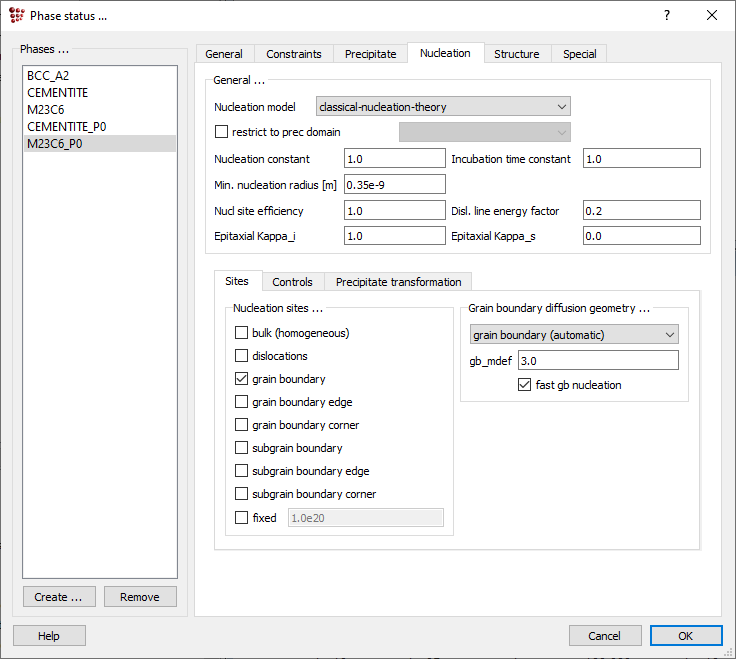Viewport: 736px width, 659px height.
Task: Check the dislocations nucleation site
Action: tap(241, 356)
